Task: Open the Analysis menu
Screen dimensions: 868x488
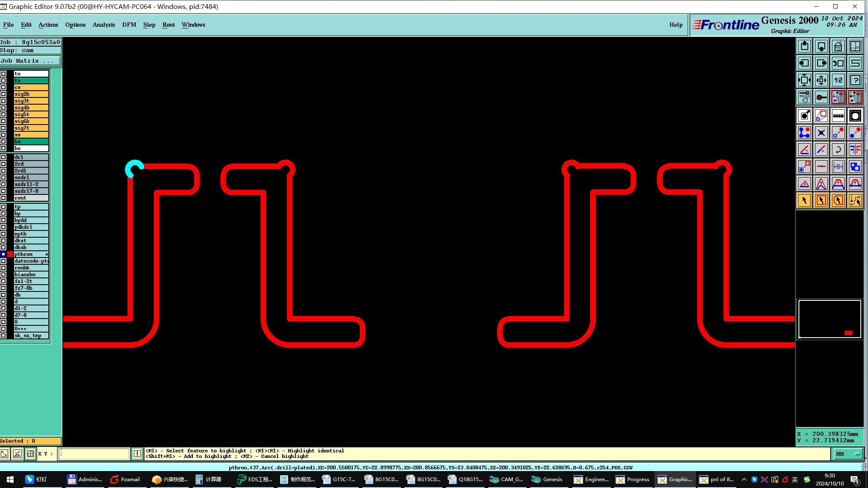Action: pos(103,25)
